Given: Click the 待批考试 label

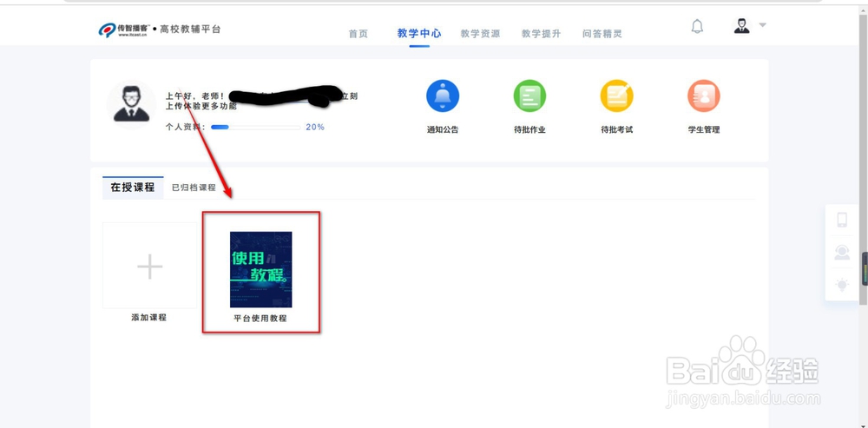Looking at the screenshot, I should tap(616, 130).
